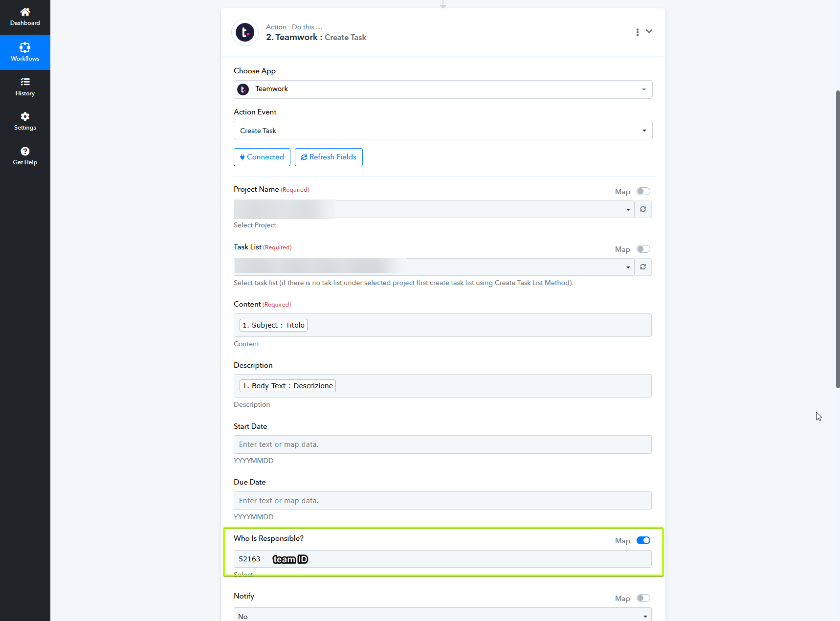840x621 pixels.
Task: Refresh the Task List options
Action: 643,267
